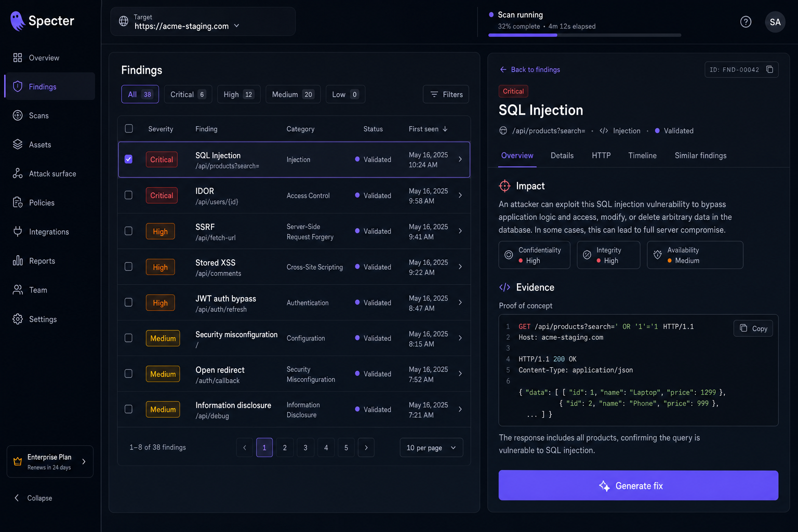Uncheck the SQL Injection row checkbox
The width and height of the screenshot is (798, 532).
(x=129, y=159)
